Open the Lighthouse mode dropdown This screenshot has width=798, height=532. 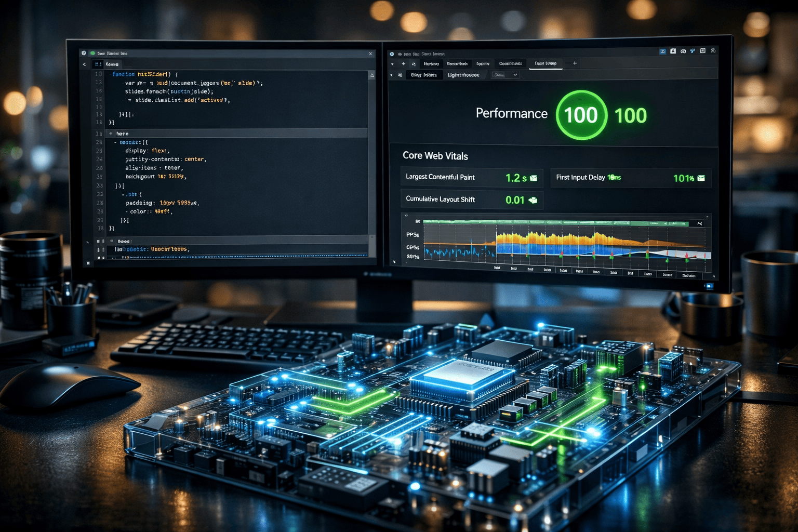(515, 74)
